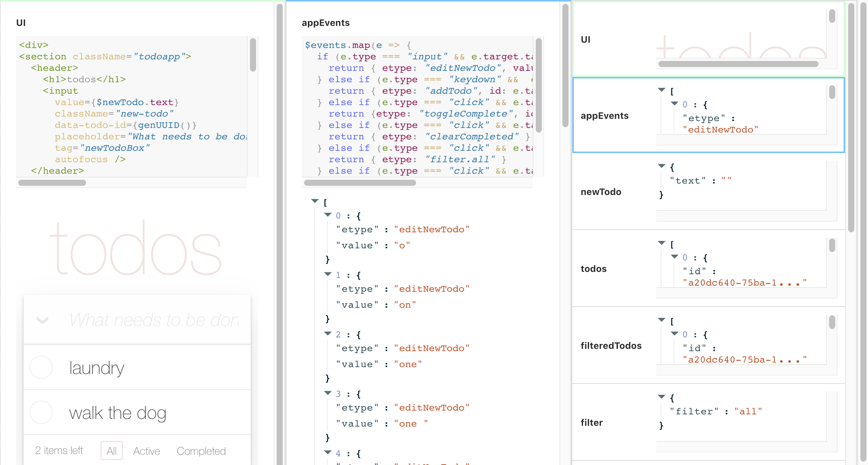
Task: Collapse item 0 in sidebar todos cell
Action: 674,257
